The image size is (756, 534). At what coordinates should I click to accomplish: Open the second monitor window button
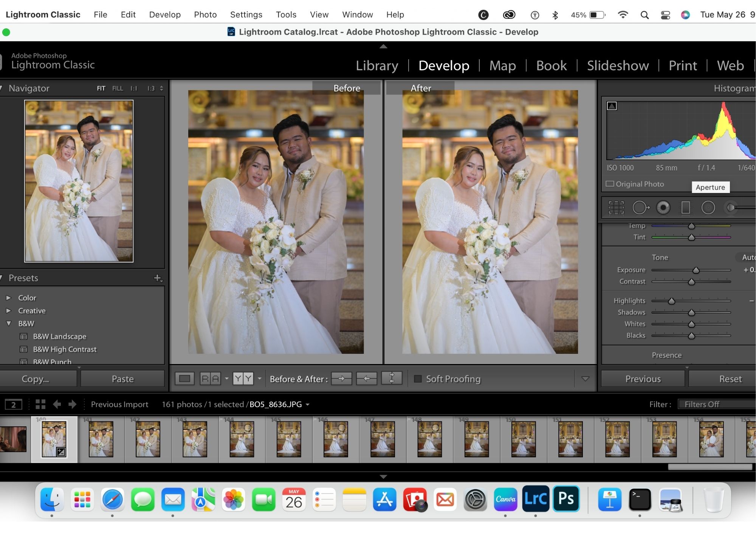[x=14, y=404]
